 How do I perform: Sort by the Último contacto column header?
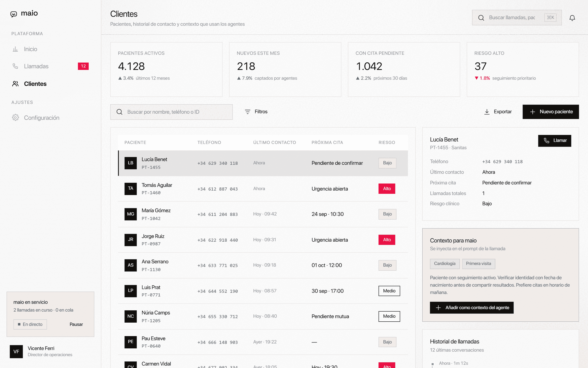tap(275, 143)
